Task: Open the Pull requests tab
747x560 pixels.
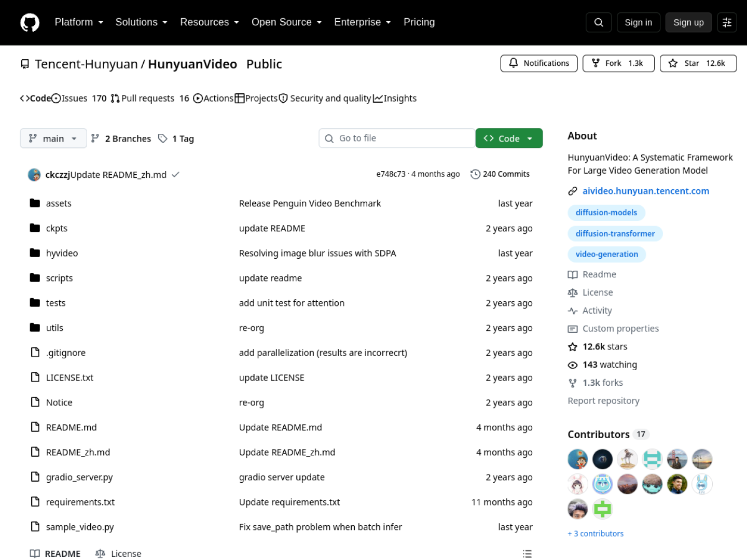Action: coord(150,99)
